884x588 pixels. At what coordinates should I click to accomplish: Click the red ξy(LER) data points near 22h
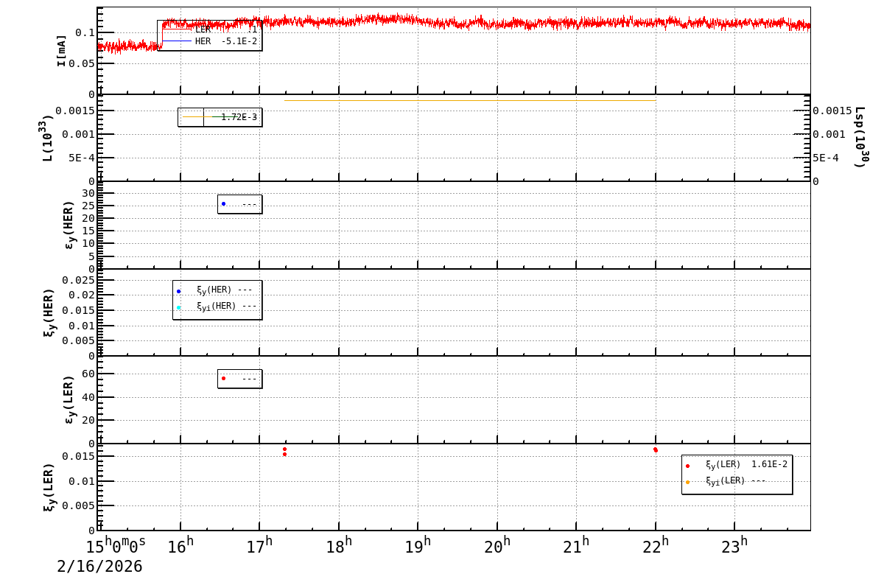tap(655, 449)
